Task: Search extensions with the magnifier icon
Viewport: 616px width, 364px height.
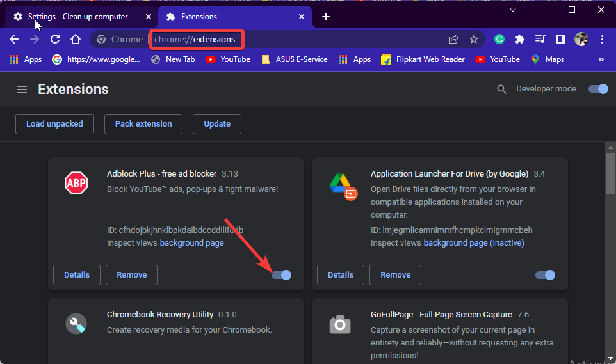Action: (501, 89)
